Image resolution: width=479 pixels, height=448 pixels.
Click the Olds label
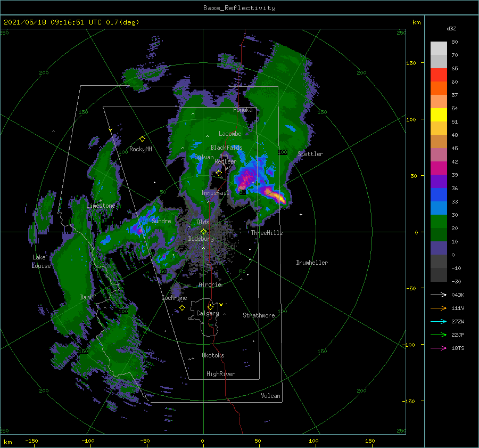203,222
